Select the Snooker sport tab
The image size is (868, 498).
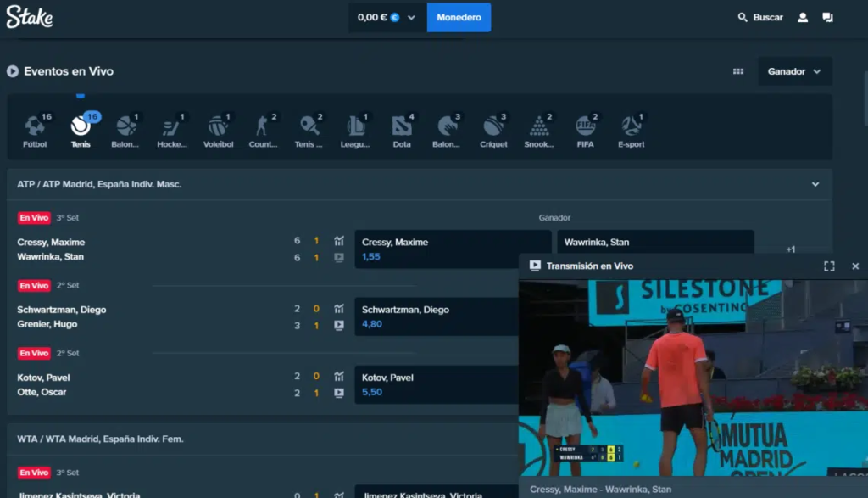pos(538,131)
